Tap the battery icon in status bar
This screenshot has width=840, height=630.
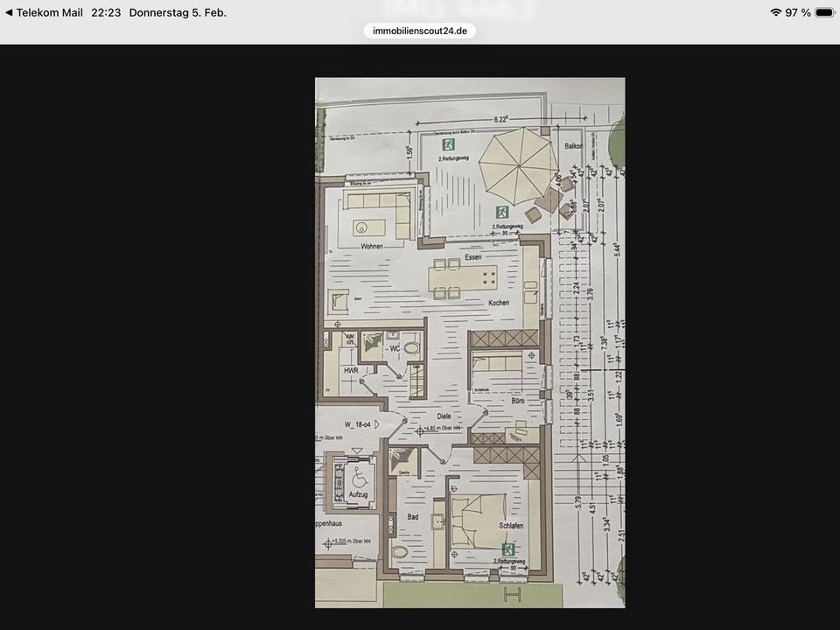(x=824, y=13)
